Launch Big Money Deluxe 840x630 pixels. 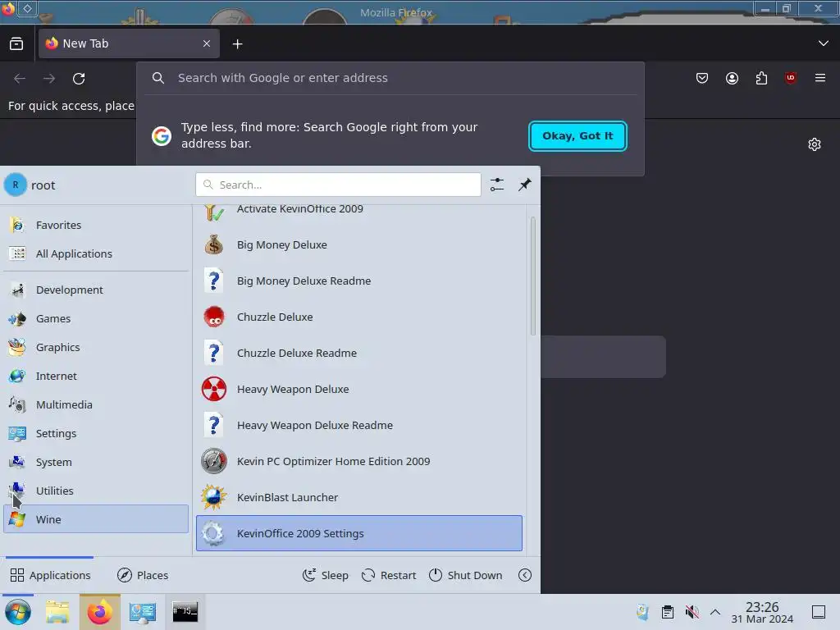[359, 244]
